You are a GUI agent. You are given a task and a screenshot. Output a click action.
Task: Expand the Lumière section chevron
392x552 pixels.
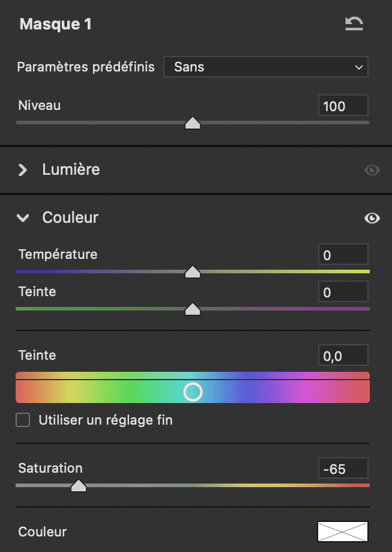tap(23, 170)
